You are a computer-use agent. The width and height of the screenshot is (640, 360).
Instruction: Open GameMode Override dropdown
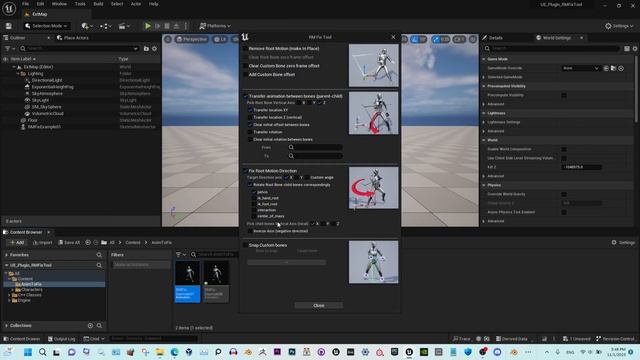coord(580,68)
